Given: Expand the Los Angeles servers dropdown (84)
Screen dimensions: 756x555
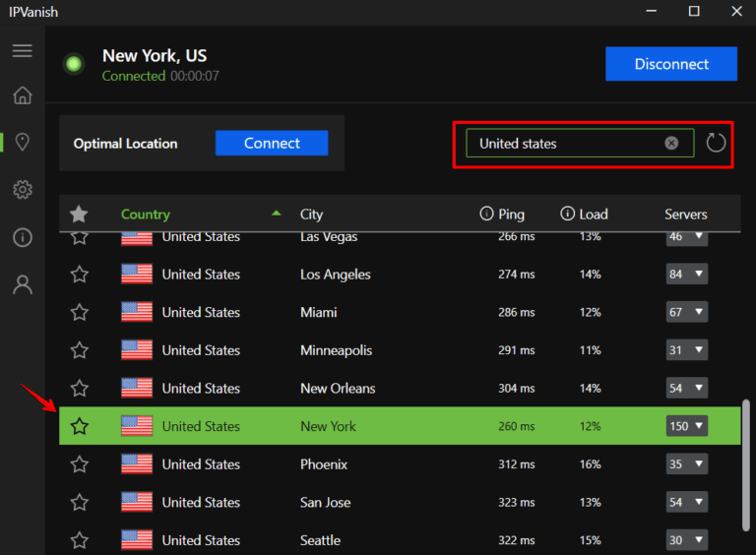Looking at the screenshot, I should (x=687, y=275).
